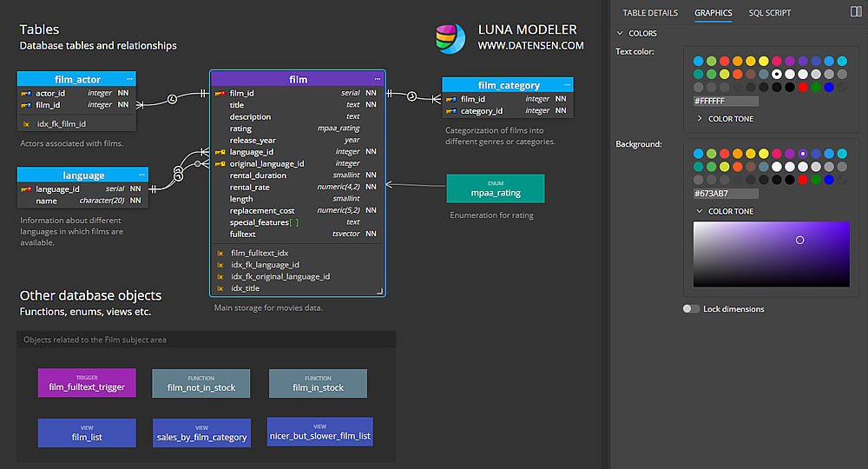The width and height of the screenshot is (868, 469).
Task: Click the #673AB7 background hex field
Action: pyautogui.click(x=726, y=194)
